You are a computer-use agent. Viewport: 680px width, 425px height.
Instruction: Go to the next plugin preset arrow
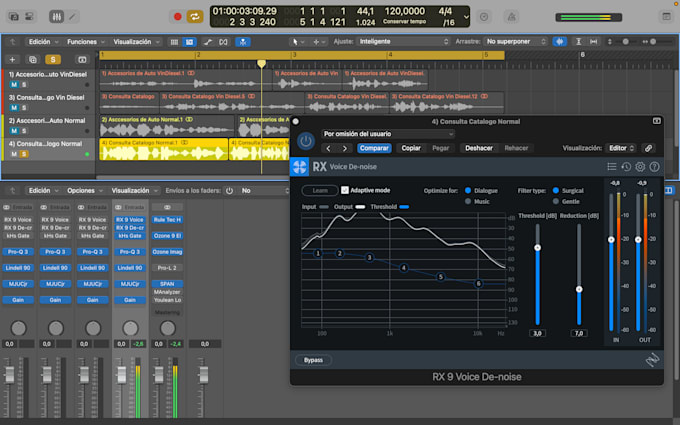point(345,148)
